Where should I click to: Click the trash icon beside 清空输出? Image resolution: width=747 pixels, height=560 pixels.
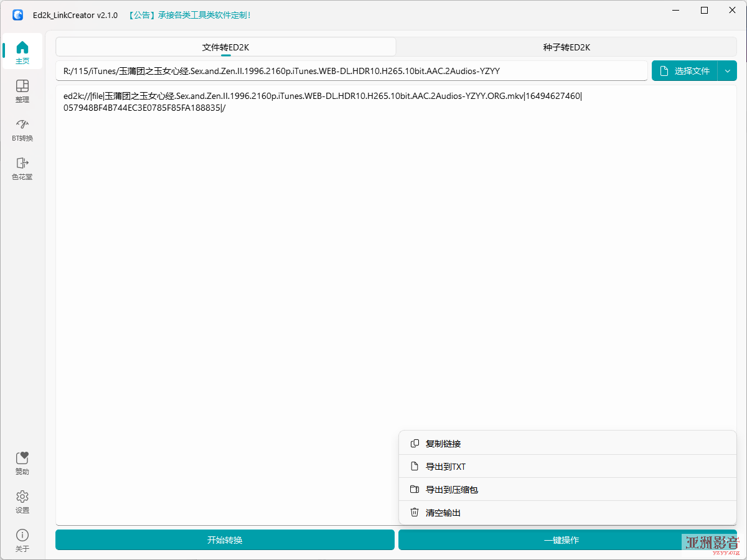(x=415, y=513)
